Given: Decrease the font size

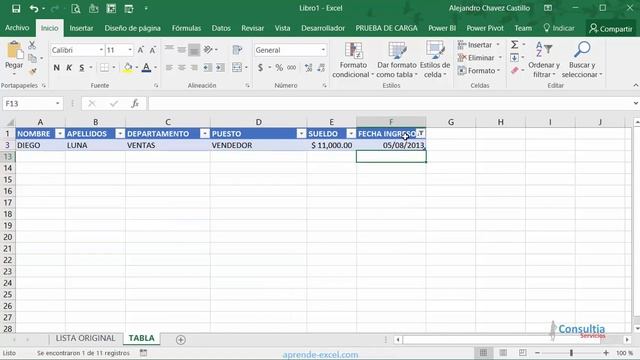Looking at the screenshot, I should [153, 50].
